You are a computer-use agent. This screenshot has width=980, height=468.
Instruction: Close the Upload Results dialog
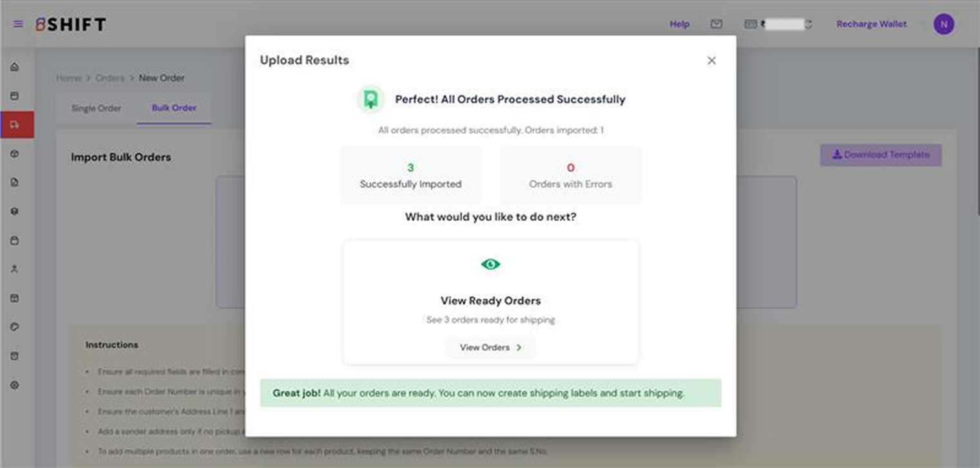[x=711, y=61]
